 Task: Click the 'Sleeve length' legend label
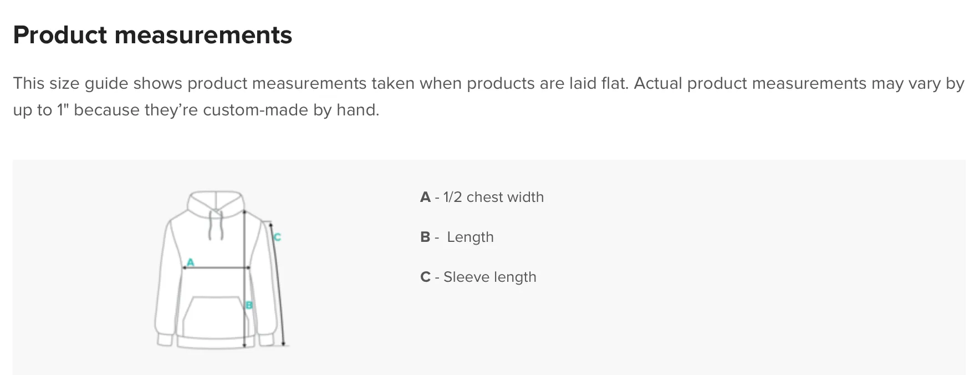coord(490,277)
